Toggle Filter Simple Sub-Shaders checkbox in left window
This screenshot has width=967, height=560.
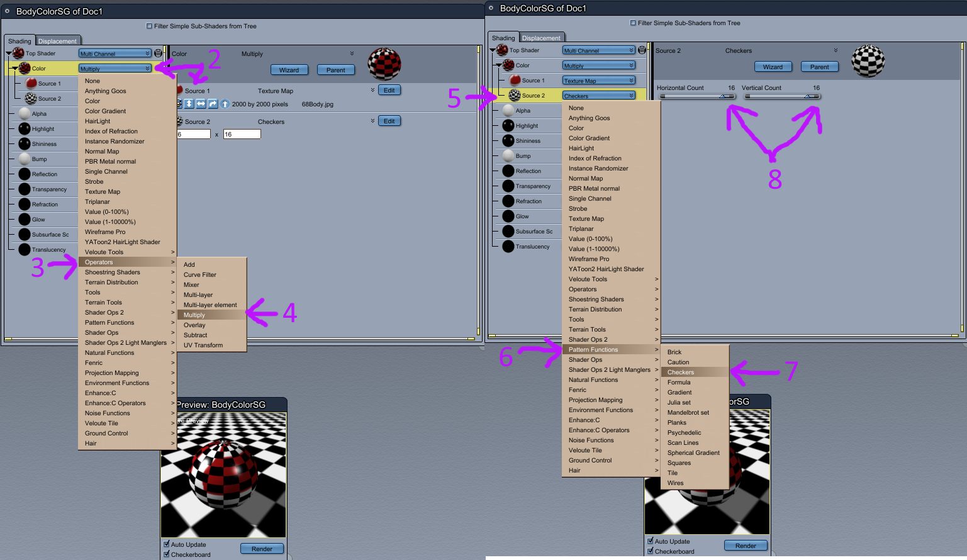coord(149,26)
